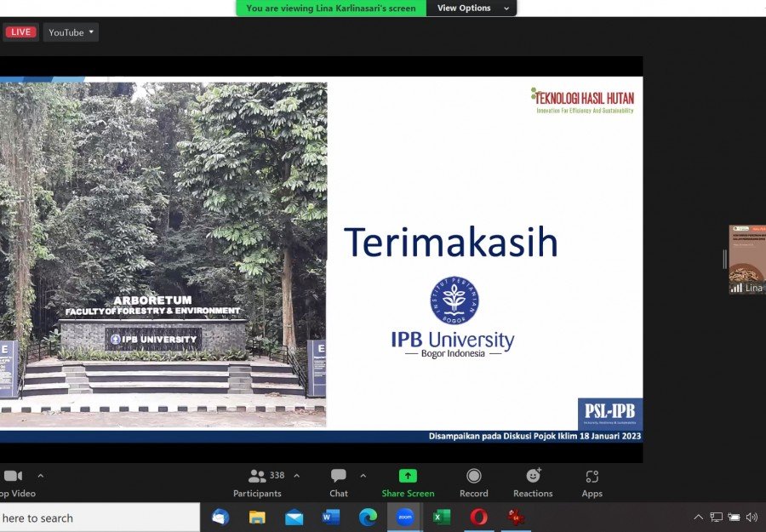Click the red LIVE indicator badge
This screenshot has height=532, width=766.
[20, 32]
